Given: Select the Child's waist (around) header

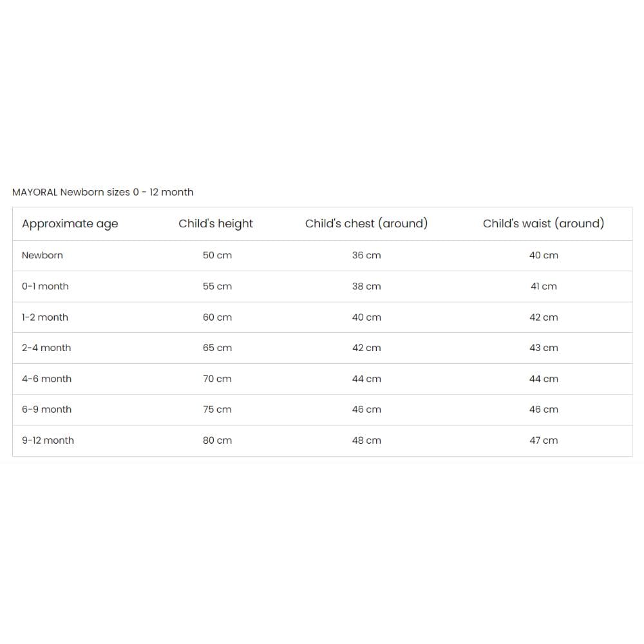Looking at the screenshot, I should [544, 224].
